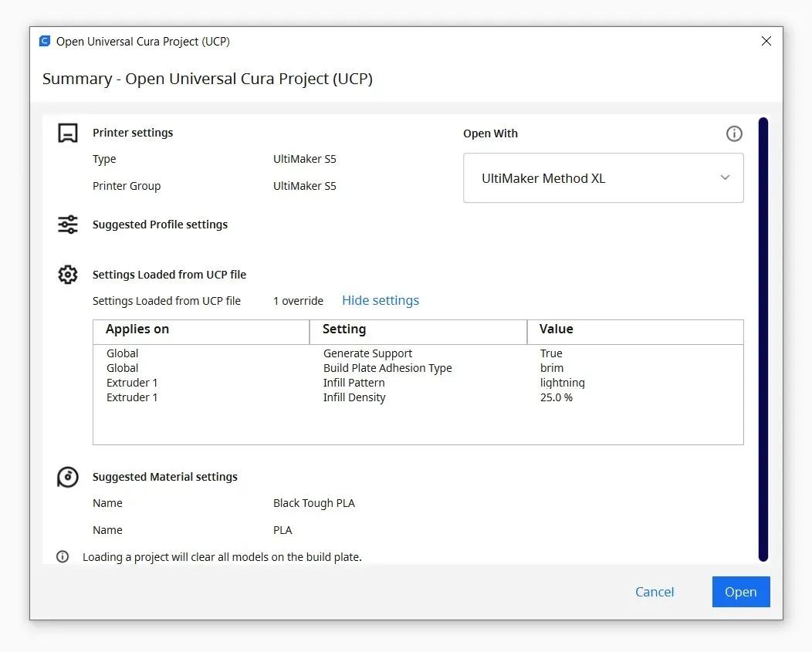
Task: Click the PLA material value
Action: pyautogui.click(x=283, y=530)
